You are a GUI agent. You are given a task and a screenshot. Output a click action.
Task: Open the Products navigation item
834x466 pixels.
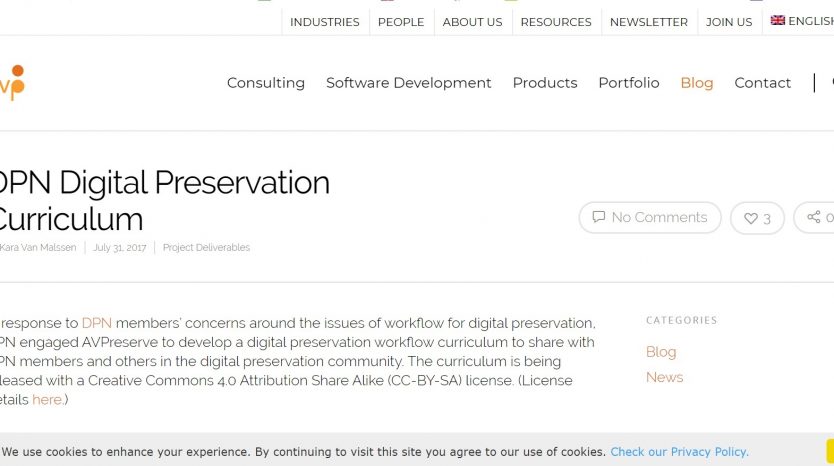point(545,83)
